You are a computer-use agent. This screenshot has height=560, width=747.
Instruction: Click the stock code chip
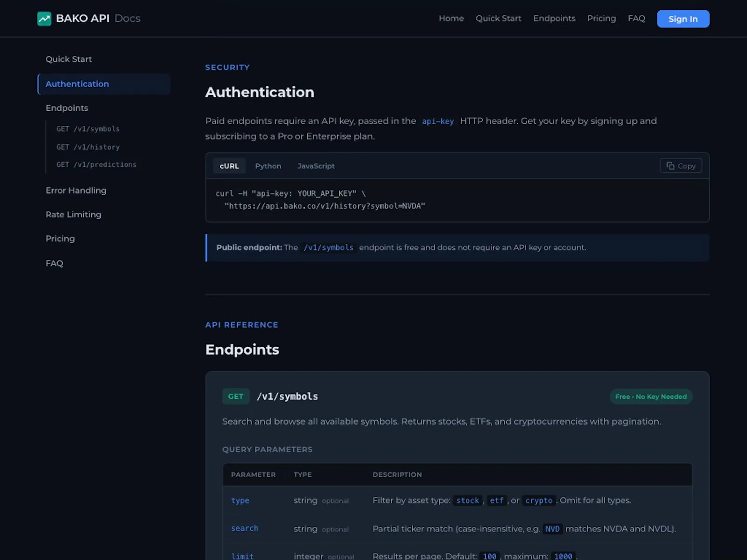(468, 500)
